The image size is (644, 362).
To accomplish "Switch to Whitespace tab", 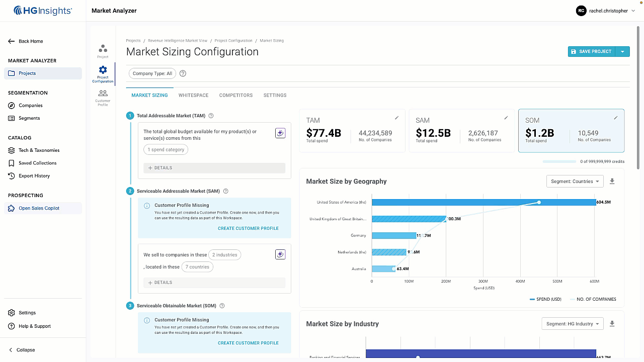I will [x=193, y=95].
